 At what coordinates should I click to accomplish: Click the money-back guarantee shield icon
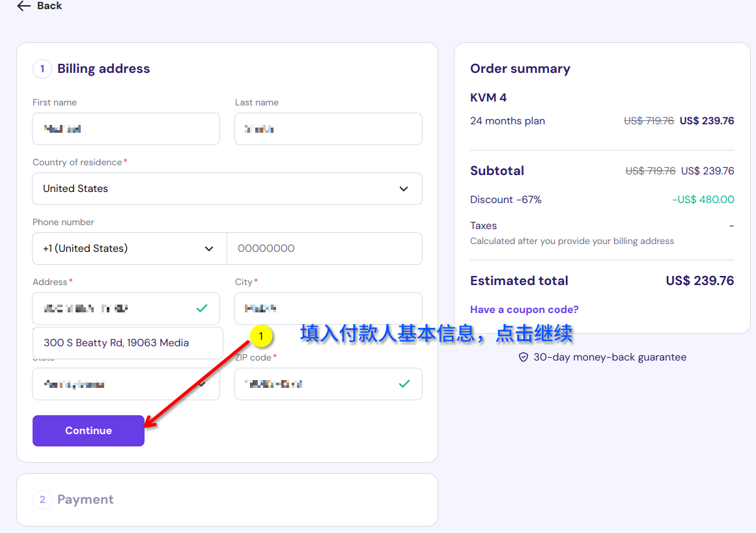[x=523, y=357]
